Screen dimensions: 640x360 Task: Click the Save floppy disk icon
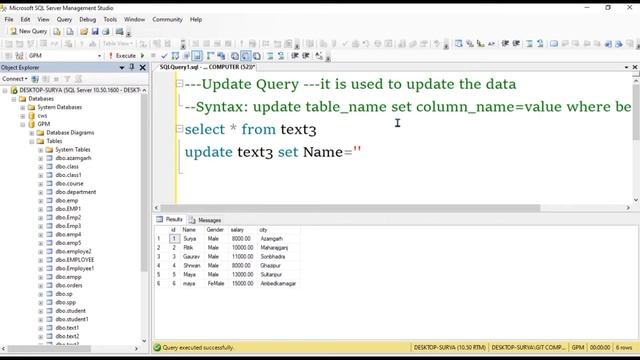click(x=95, y=31)
